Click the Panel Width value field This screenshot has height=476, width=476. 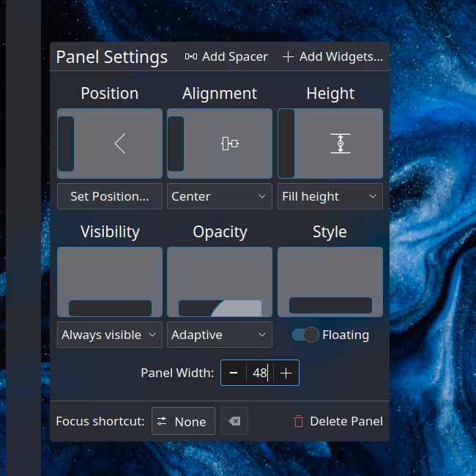coord(259,373)
